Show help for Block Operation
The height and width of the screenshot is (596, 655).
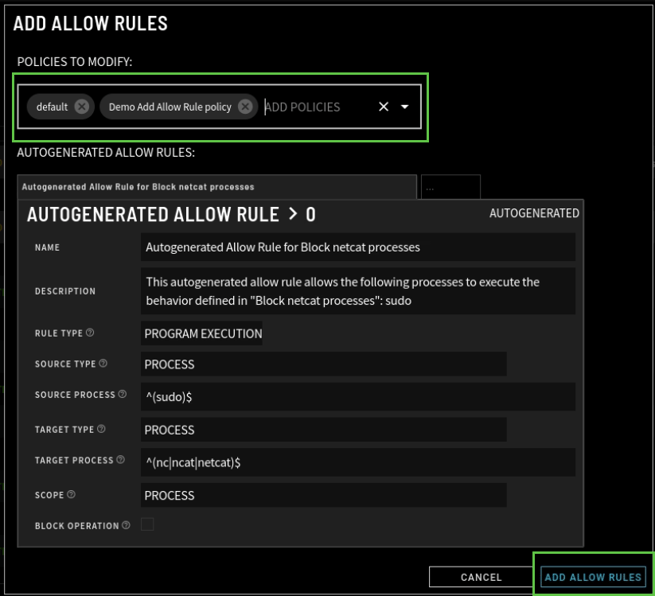(126, 525)
